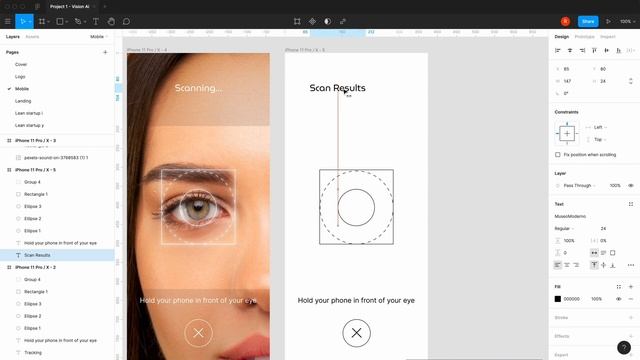The height and width of the screenshot is (360, 640).
Task: Align selection horizontal centers
Action: [570, 50]
